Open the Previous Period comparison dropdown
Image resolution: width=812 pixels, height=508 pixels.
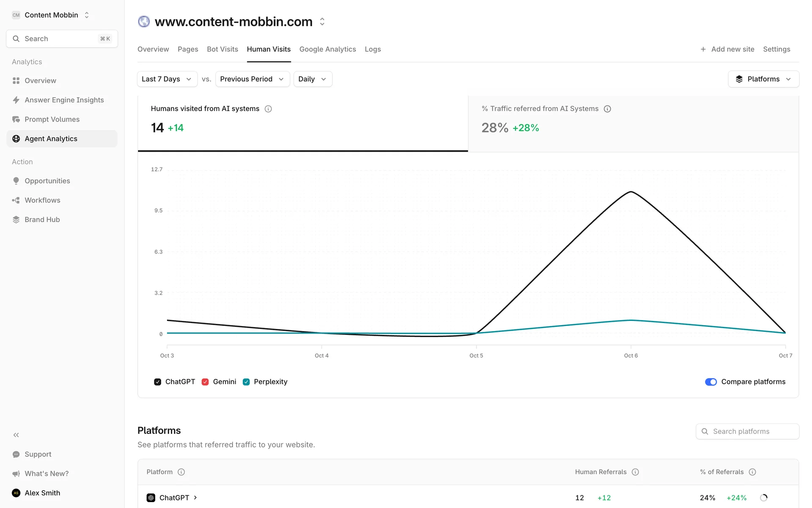pos(252,79)
